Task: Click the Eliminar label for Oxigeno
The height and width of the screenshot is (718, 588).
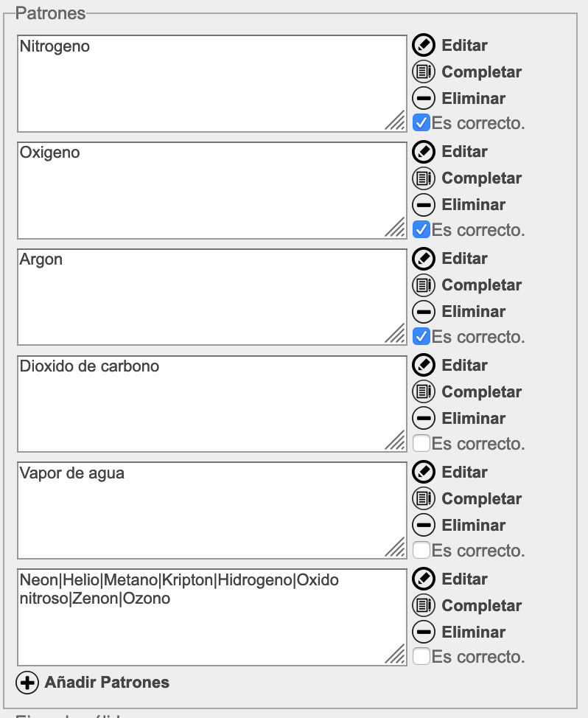Action: click(x=473, y=205)
